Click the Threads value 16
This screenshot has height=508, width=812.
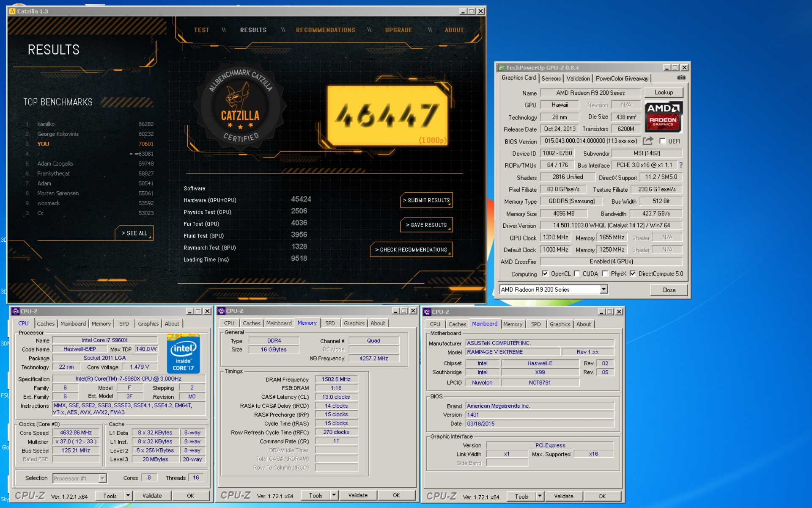(x=196, y=478)
